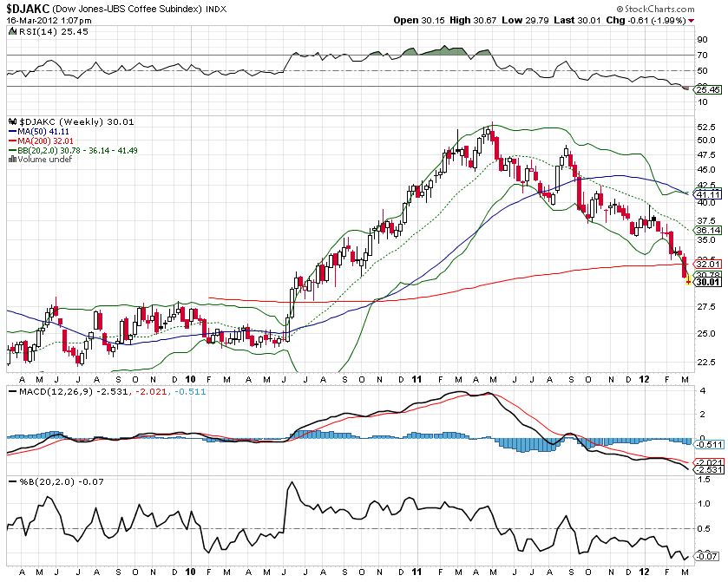Image resolution: width=728 pixels, height=582 pixels.
Task: Click the bold 30.01 last-price tag on the right axis
Action: pos(707,282)
